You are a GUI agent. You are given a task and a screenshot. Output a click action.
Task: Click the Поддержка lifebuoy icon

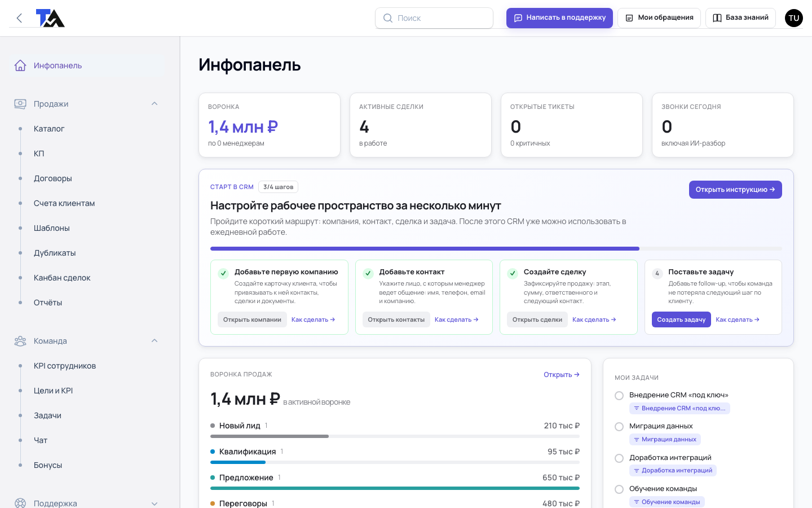(20, 503)
